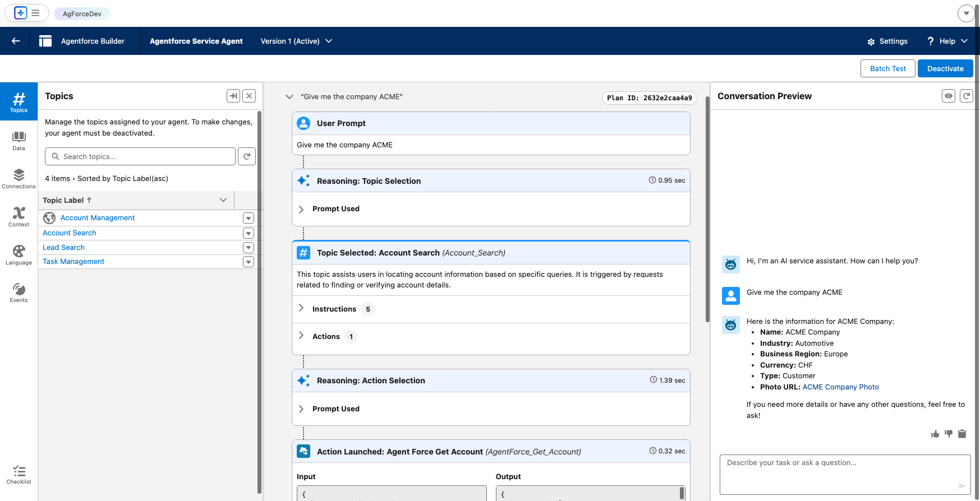Image resolution: width=980 pixels, height=501 pixels.
Task: Click the Output box scrollbar
Action: click(x=682, y=493)
